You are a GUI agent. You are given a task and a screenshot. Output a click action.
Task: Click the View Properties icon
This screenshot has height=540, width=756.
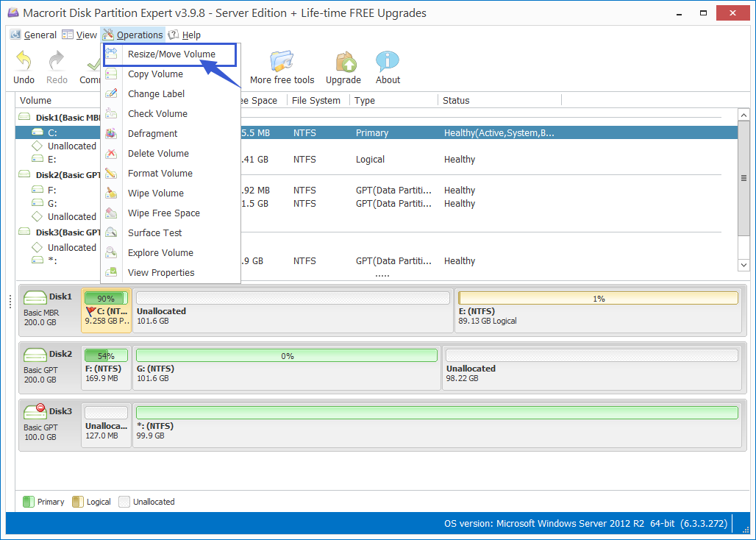(111, 272)
